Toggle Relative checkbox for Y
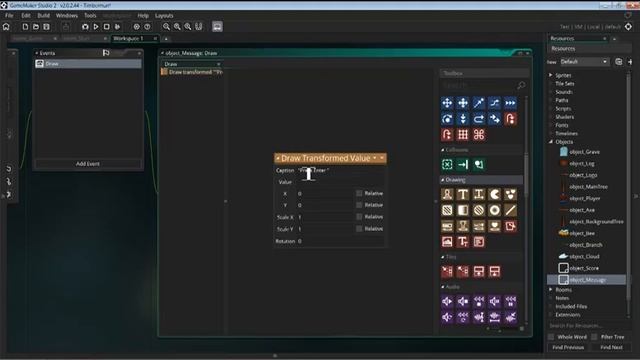This screenshot has height=360, width=640. tap(359, 205)
